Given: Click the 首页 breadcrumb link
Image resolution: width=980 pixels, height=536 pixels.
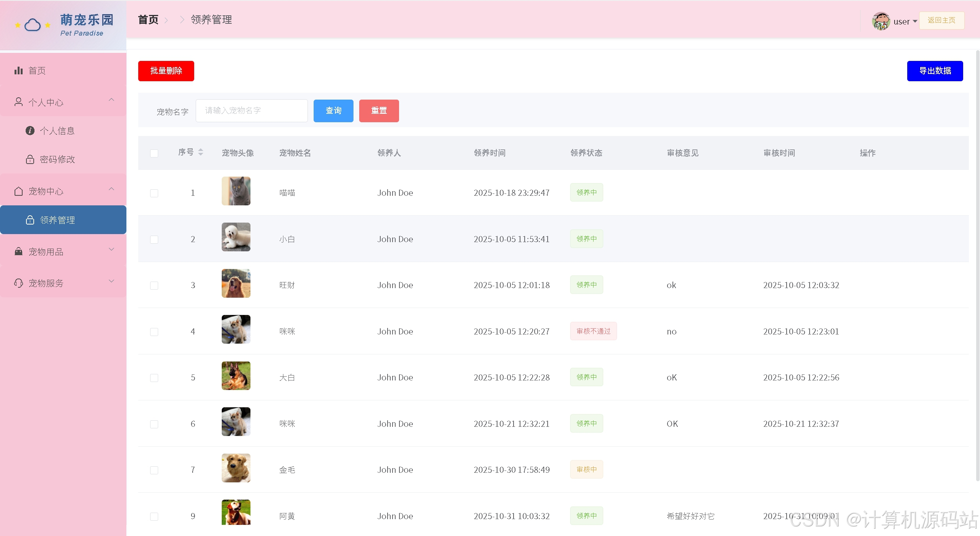Looking at the screenshot, I should click(148, 20).
